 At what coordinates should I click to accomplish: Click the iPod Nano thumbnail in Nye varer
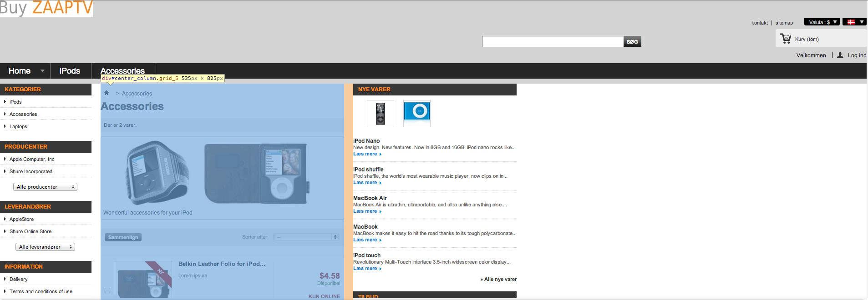(381, 114)
